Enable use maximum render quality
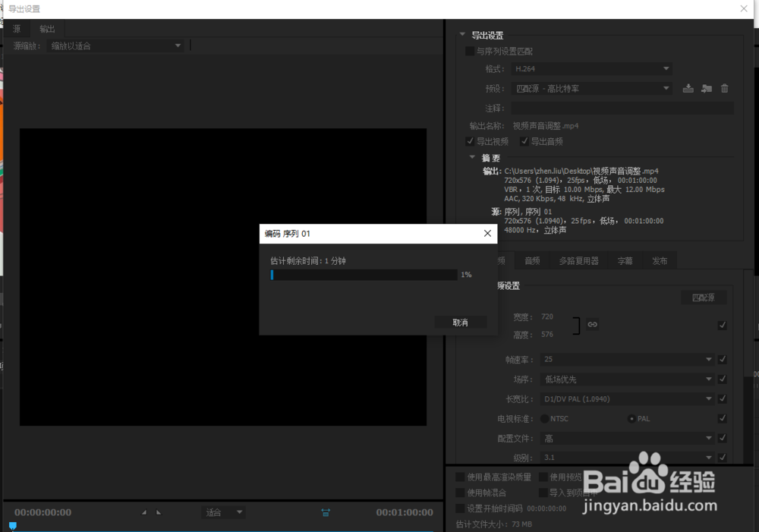Screen dimensions: 759x532 coord(461,477)
